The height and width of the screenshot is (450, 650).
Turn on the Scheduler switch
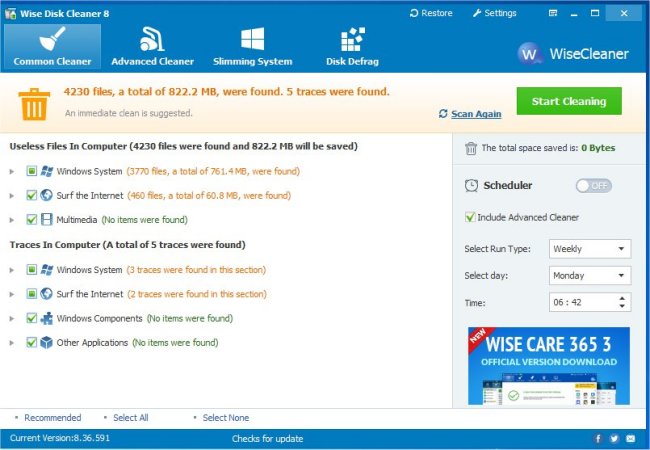click(x=594, y=186)
